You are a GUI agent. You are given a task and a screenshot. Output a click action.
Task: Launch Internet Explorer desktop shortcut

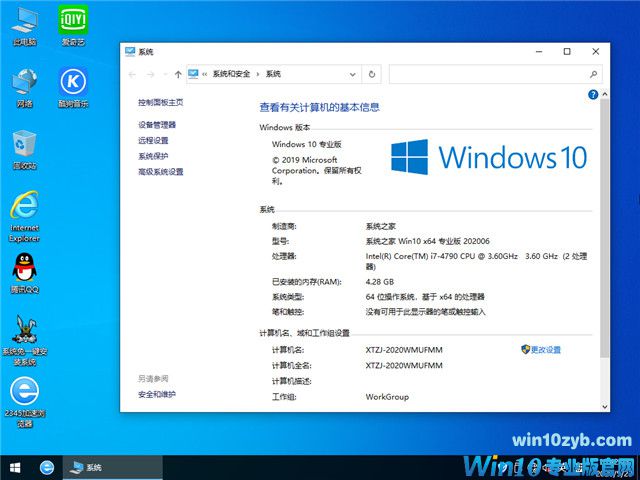[24, 216]
